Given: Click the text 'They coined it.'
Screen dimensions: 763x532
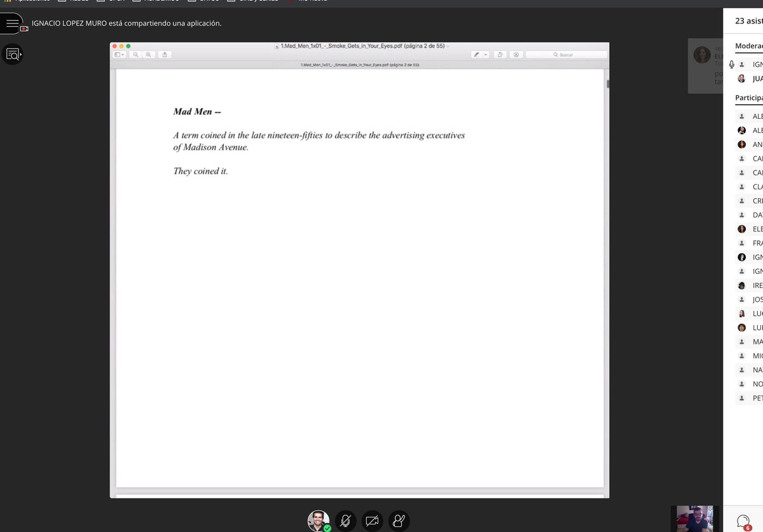Looking at the screenshot, I should (200, 171).
